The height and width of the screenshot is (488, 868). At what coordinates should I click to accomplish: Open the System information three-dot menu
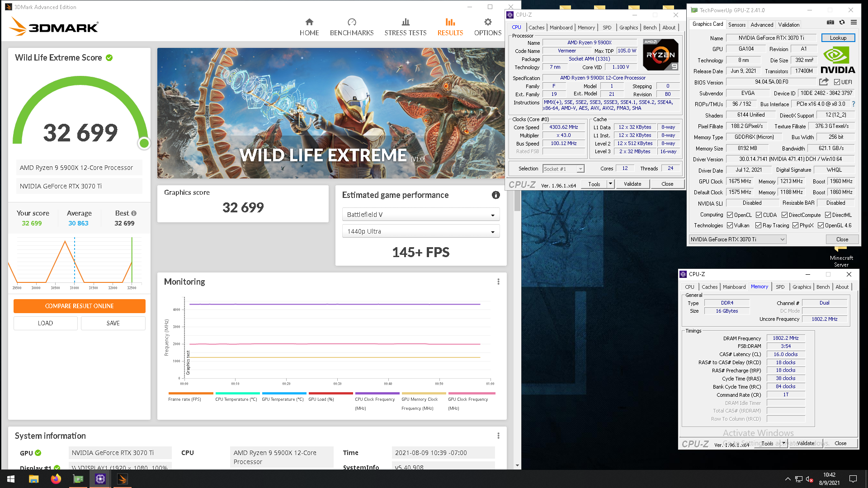499,436
